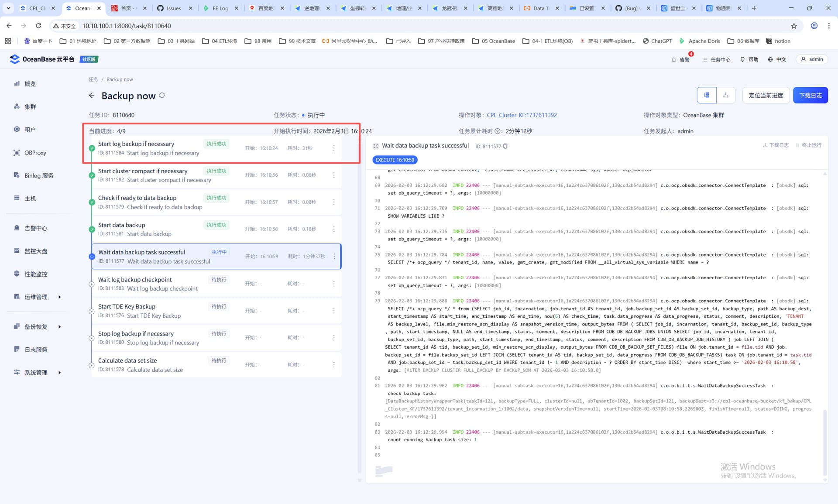This screenshot has width=838, height=504.
Task: Open the admin user dropdown
Action: click(x=812, y=59)
